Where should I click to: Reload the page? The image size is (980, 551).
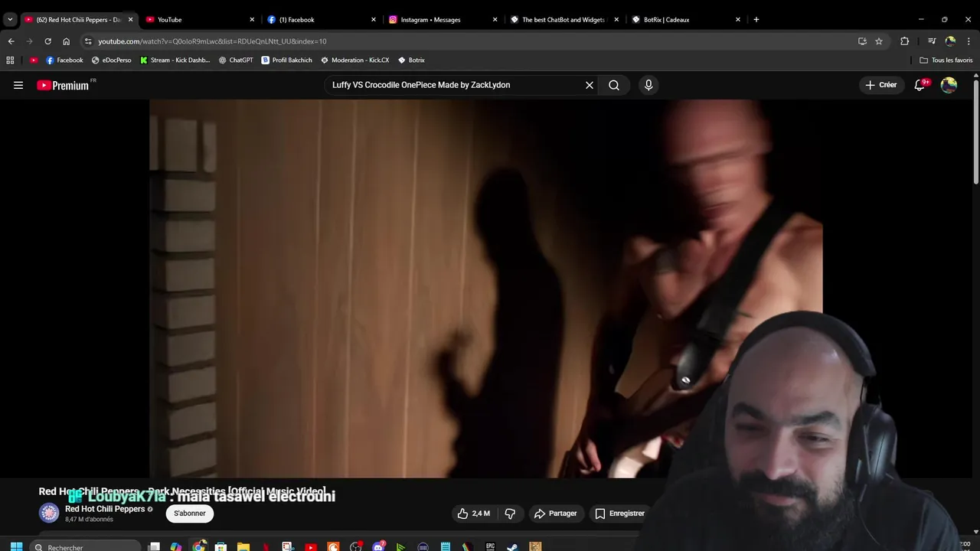(47, 41)
